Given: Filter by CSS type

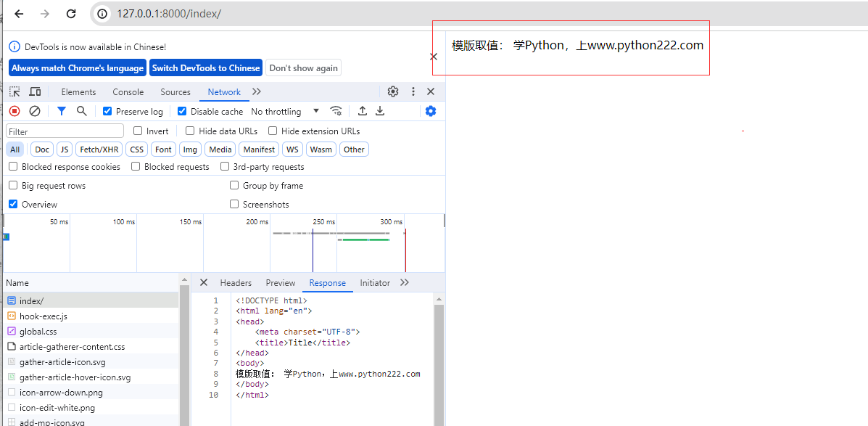Looking at the screenshot, I should (x=137, y=149).
